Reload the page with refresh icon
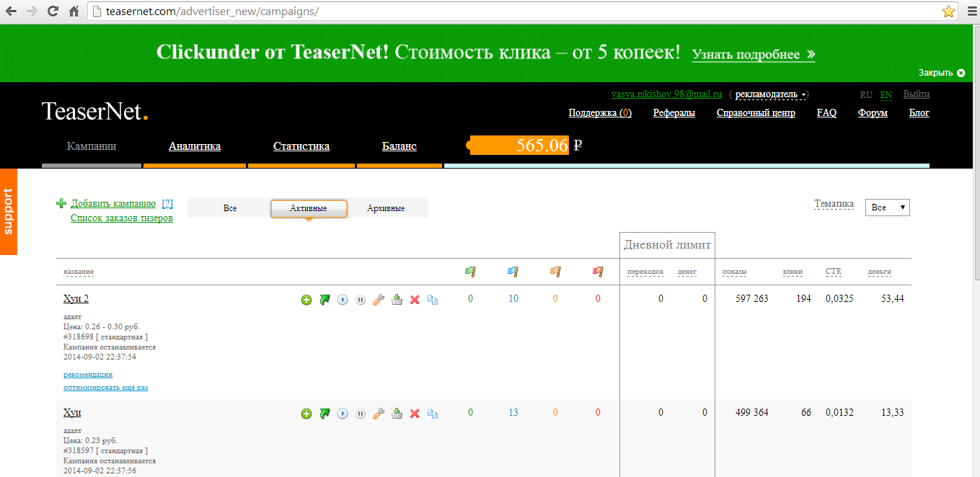Image resolution: width=980 pixels, height=477 pixels. click(53, 12)
